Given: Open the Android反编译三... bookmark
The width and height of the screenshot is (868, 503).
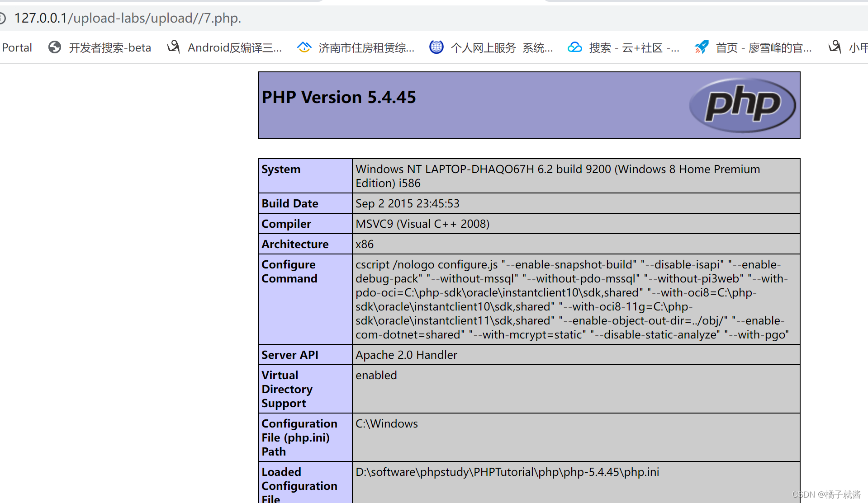Looking at the screenshot, I should (x=234, y=47).
